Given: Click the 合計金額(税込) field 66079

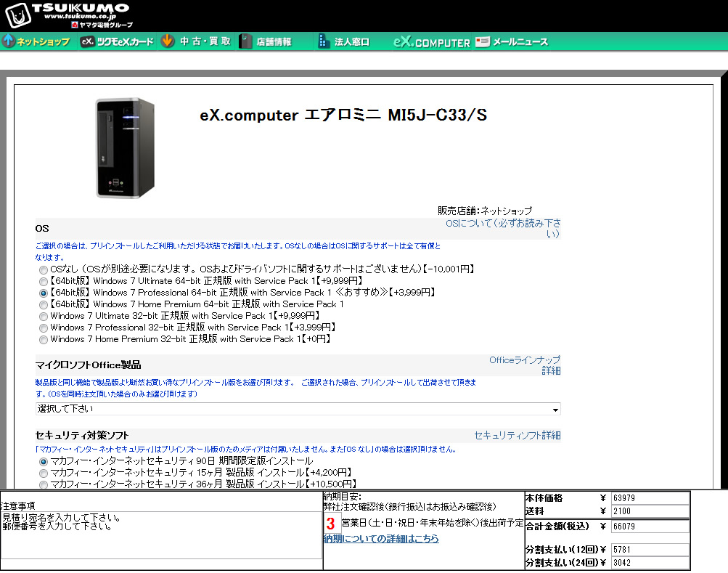Looking at the screenshot, I should point(650,527).
